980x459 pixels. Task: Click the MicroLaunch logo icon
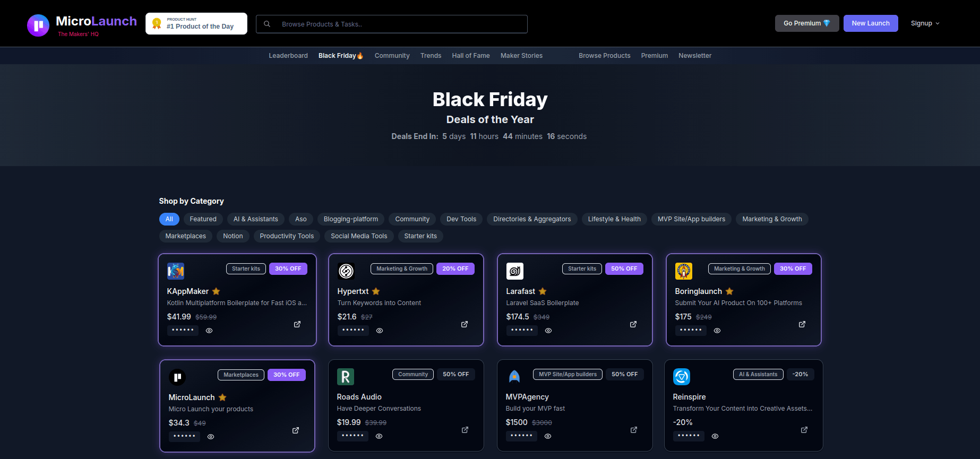(x=38, y=25)
